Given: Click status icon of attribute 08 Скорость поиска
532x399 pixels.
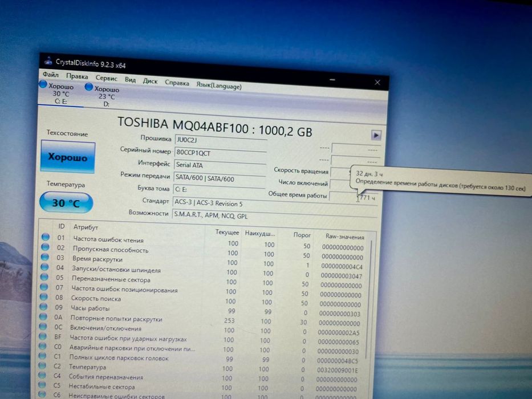Looking at the screenshot, I should pyautogui.click(x=43, y=296).
